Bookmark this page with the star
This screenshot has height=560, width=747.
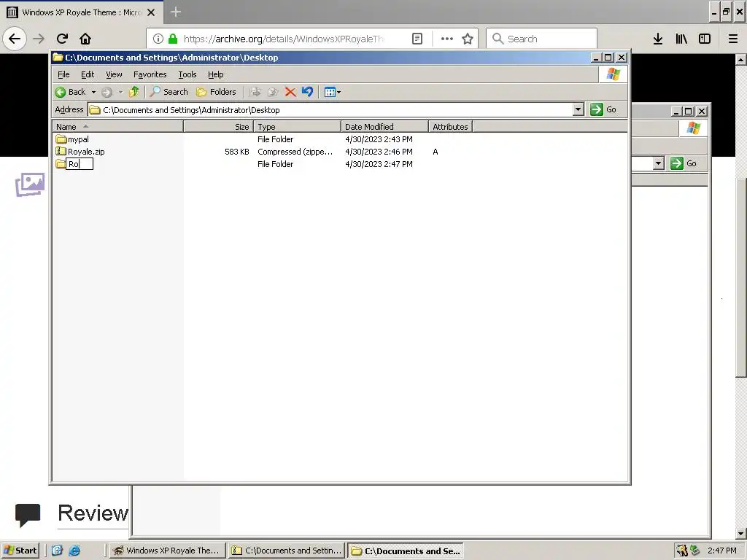(468, 39)
